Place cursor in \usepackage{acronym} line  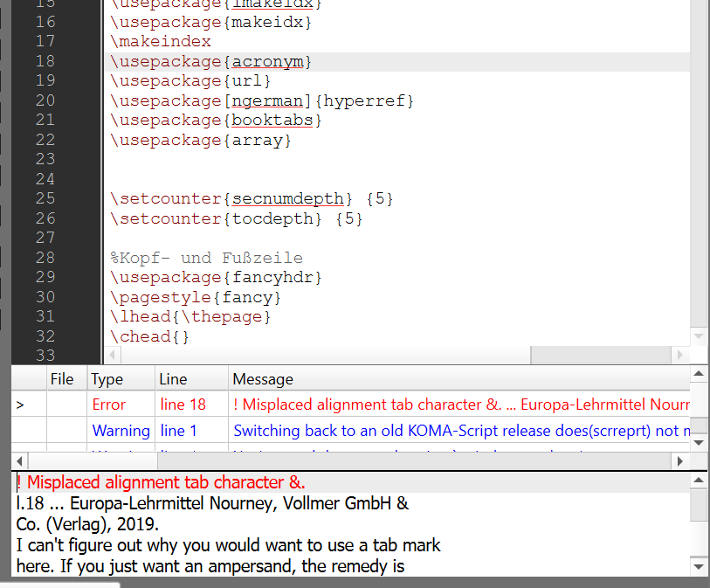210,61
